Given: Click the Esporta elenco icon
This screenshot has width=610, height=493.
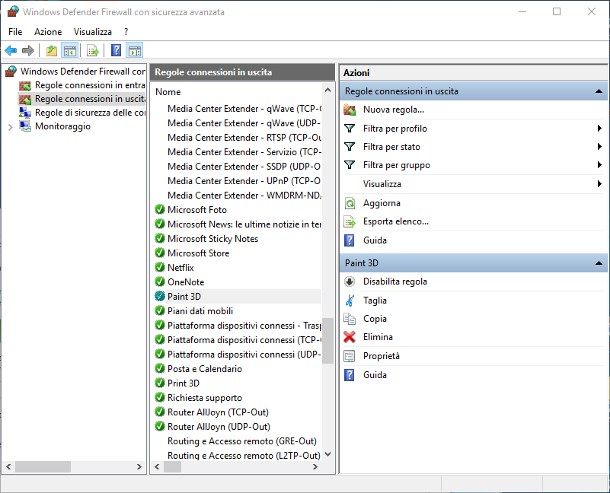Looking at the screenshot, I should [350, 222].
